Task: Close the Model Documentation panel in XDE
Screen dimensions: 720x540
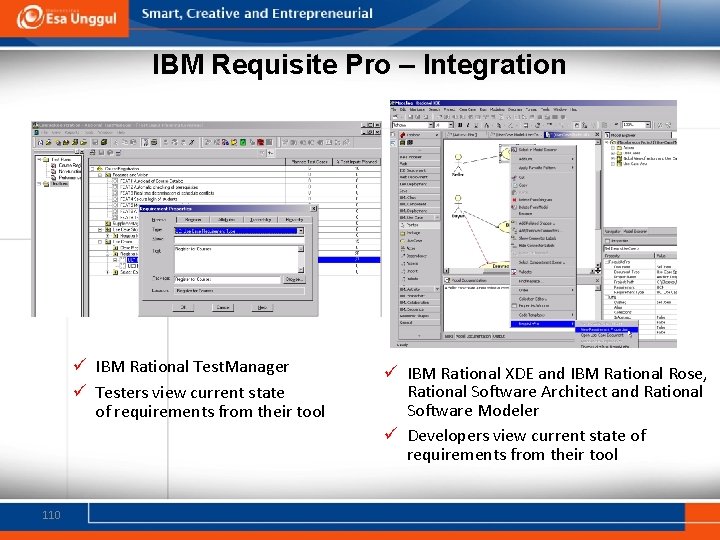Action: (x=597, y=280)
